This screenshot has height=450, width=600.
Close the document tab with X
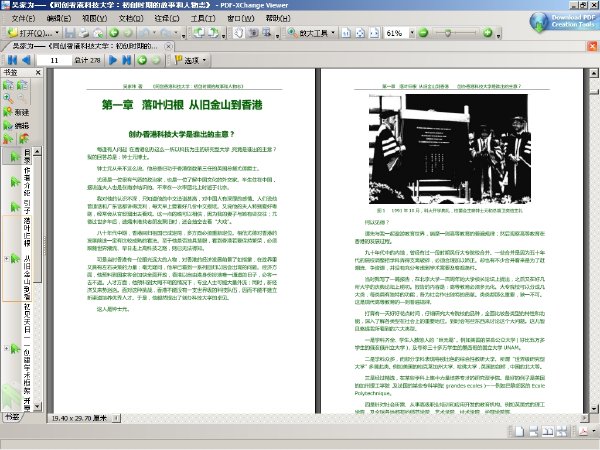(x=168, y=46)
